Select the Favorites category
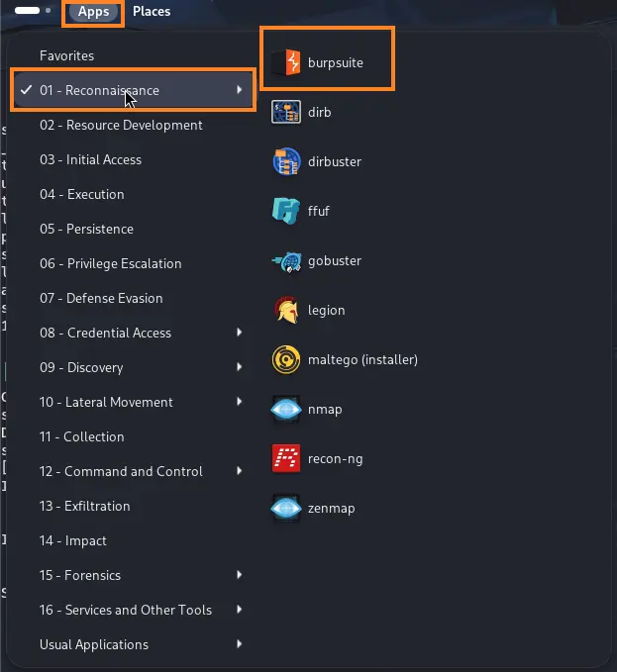 66,55
